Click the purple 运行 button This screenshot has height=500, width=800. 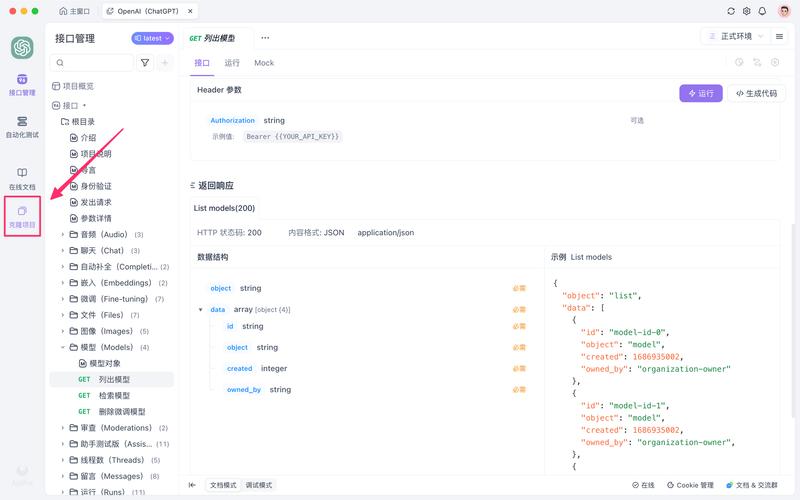[x=700, y=93]
